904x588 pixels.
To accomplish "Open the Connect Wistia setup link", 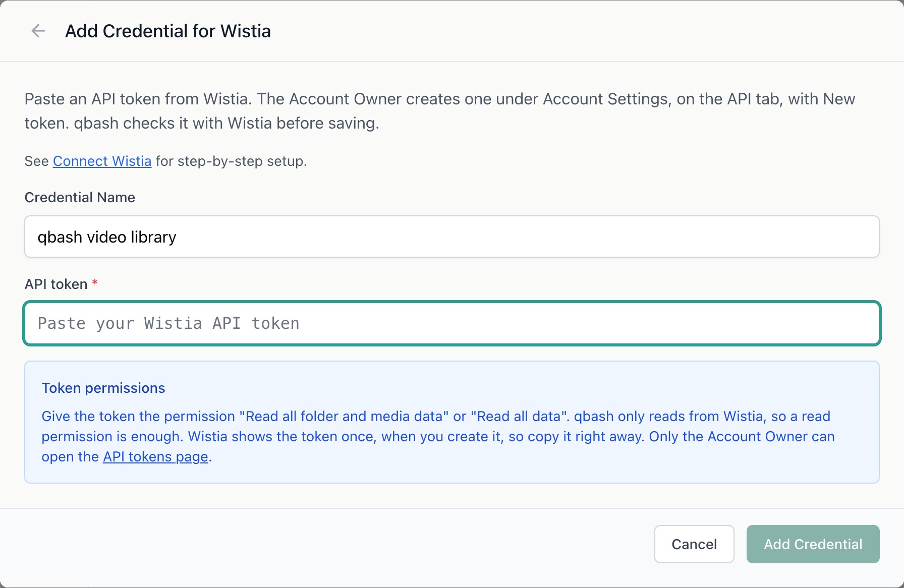I will [x=102, y=161].
